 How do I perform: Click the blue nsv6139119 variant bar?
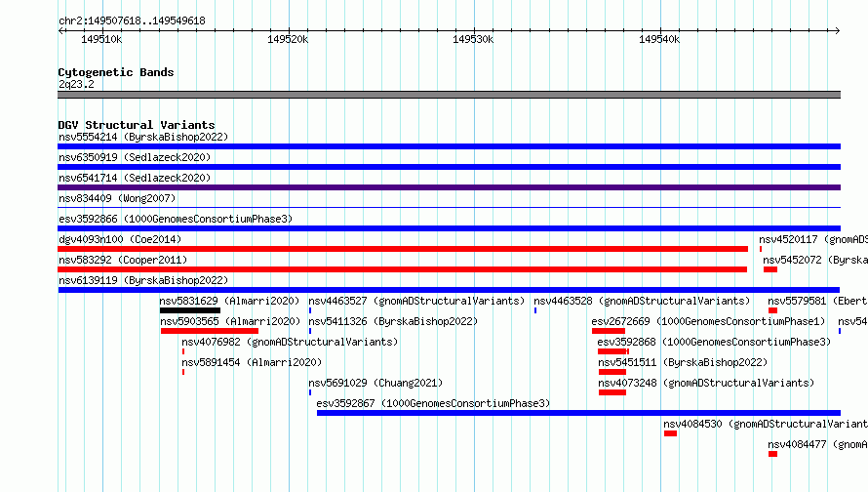click(449, 290)
